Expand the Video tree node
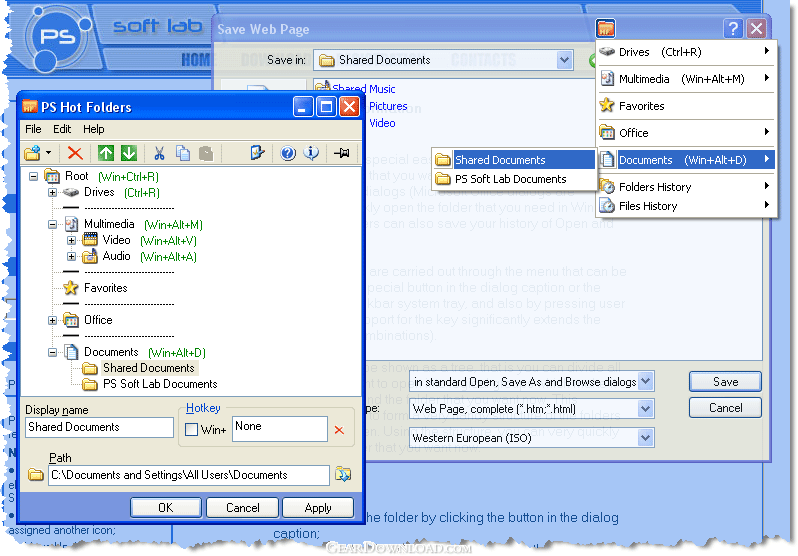This screenshot has width=798, height=556. [x=71, y=240]
